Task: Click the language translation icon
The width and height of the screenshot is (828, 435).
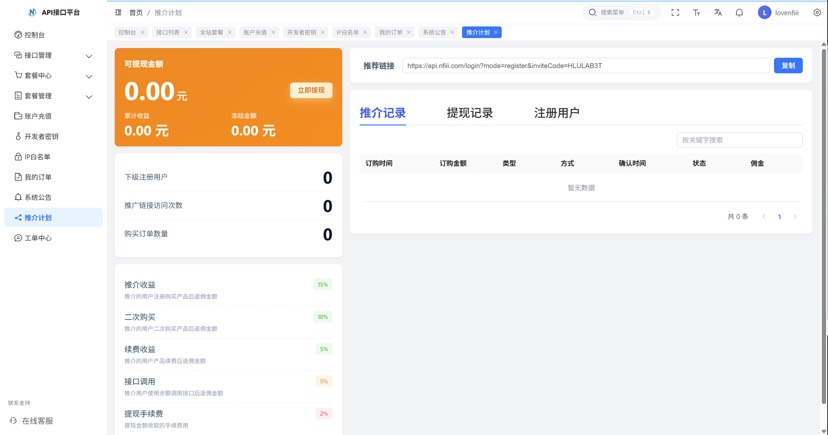Action: [717, 13]
